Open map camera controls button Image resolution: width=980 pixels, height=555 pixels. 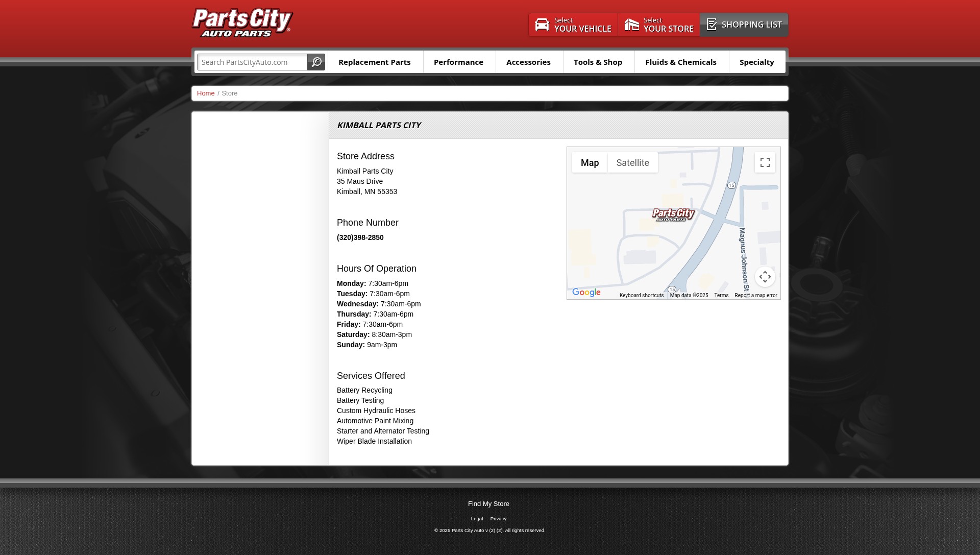[765, 277]
